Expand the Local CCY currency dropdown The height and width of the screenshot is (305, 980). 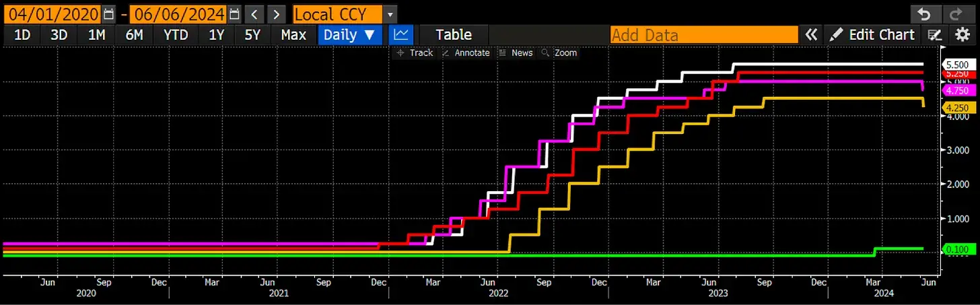(345, 13)
